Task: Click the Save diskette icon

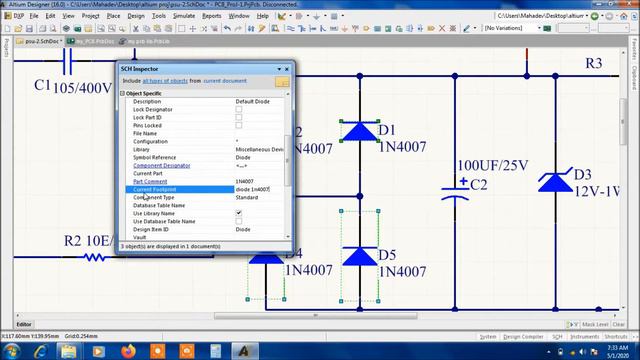Action: pyautogui.click(x=29, y=29)
